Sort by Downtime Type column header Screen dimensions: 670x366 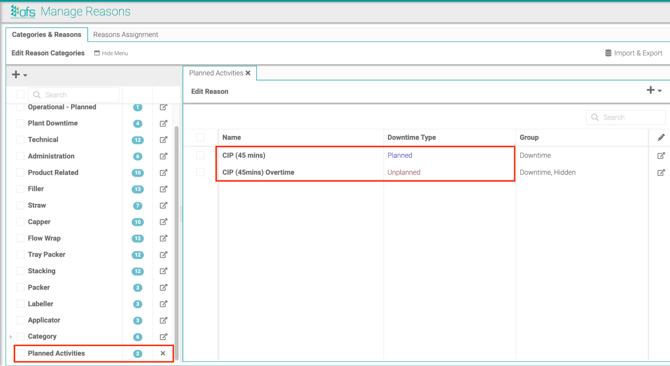point(411,138)
